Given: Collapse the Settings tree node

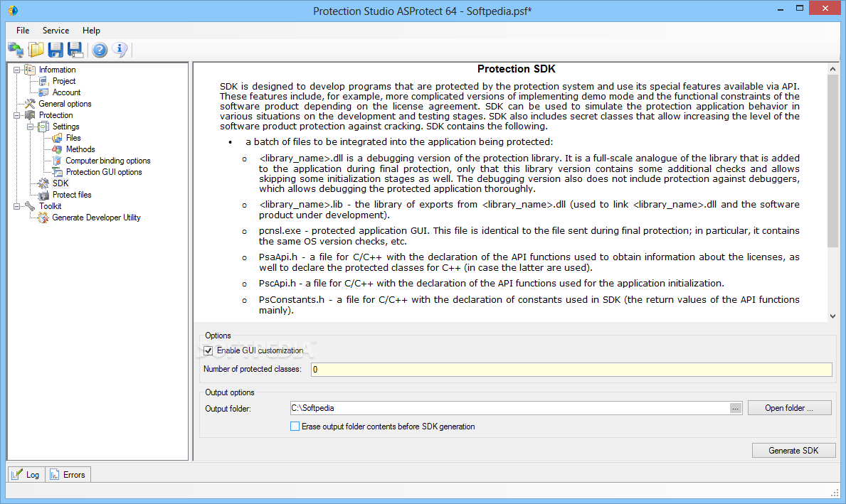Looking at the screenshot, I should pos(30,127).
